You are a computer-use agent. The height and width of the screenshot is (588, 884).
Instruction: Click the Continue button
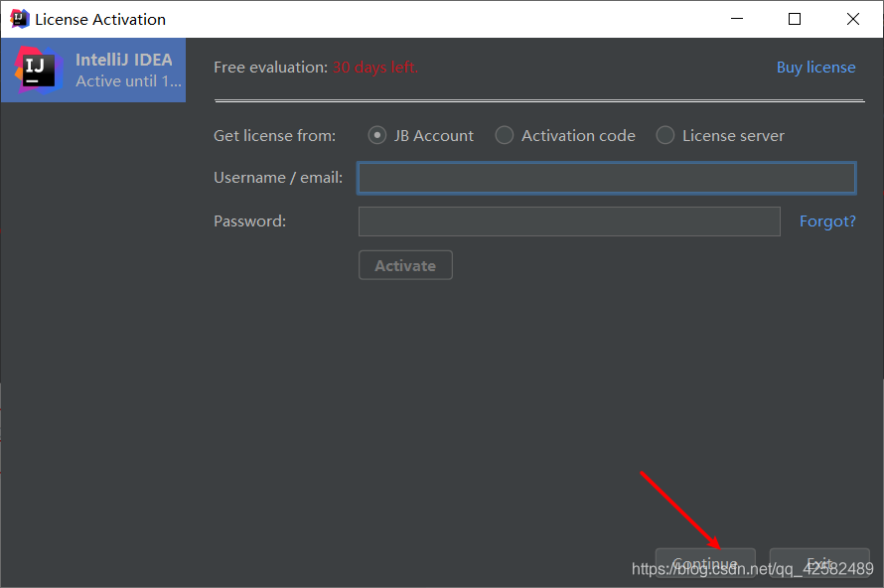(705, 562)
